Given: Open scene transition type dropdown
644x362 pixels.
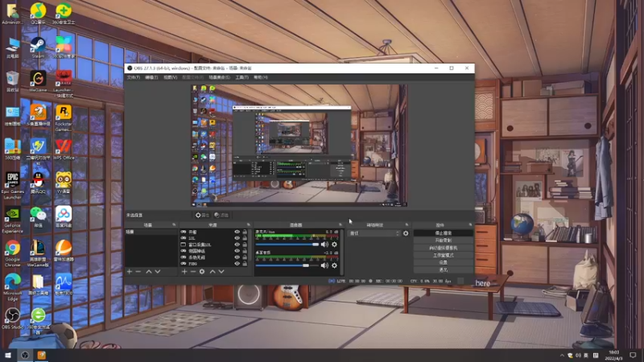Looking at the screenshot, I should tap(374, 233).
